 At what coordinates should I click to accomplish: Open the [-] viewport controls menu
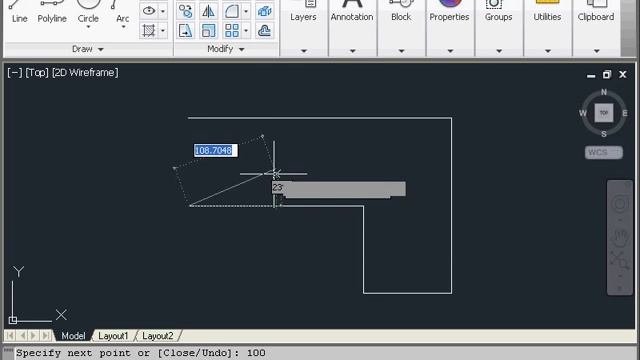click(14, 73)
